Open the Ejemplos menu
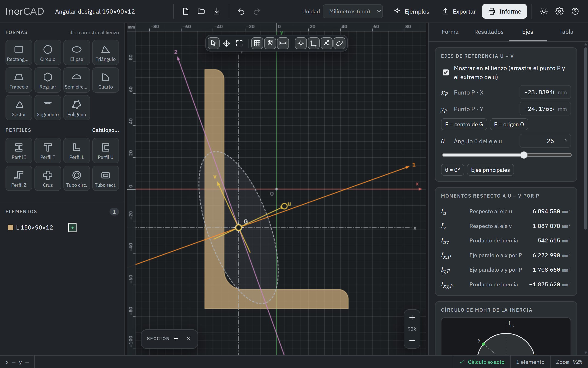Viewport: 588px width, 368px height. click(412, 11)
